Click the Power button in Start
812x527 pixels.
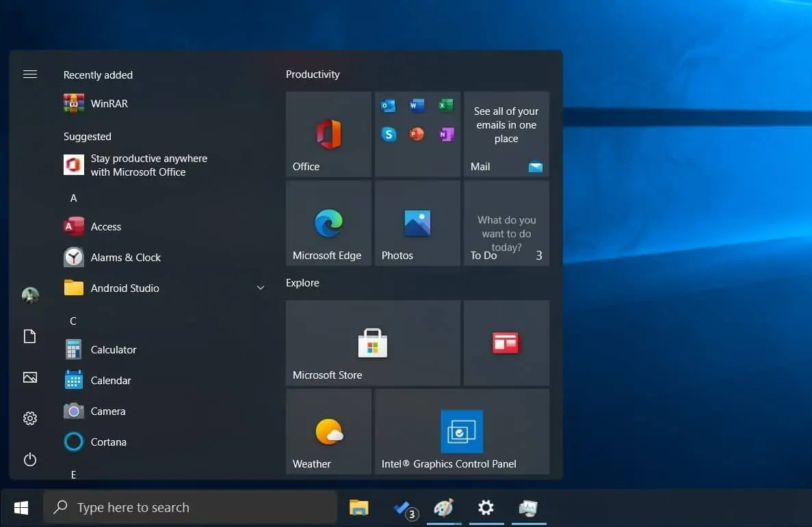pos(30,459)
